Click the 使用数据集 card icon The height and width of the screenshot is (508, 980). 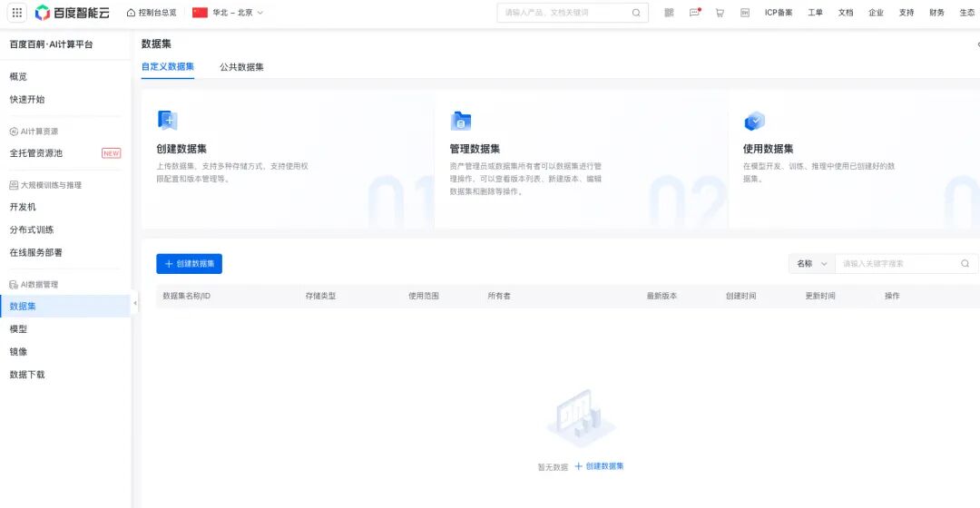[754, 121]
